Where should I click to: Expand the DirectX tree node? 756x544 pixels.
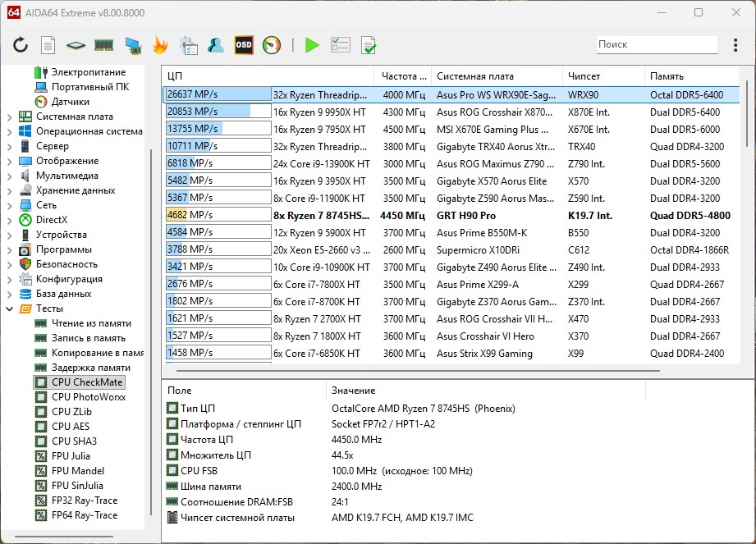(x=9, y=220)
